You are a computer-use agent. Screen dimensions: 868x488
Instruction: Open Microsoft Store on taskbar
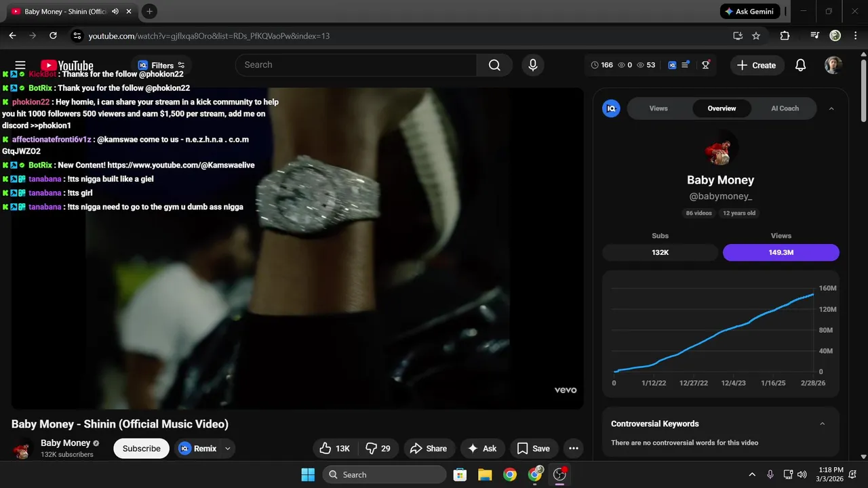point(460,474)
